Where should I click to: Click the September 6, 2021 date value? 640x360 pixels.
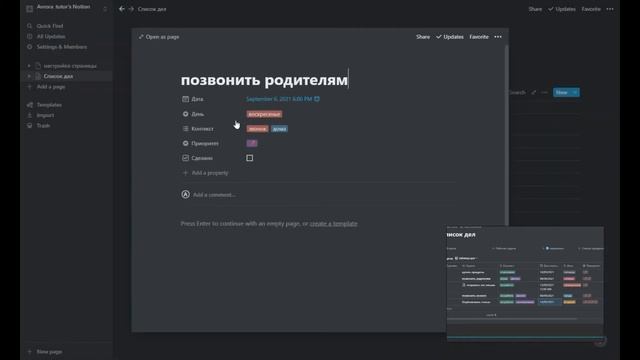pyautogui.click(x=279, y=99)
